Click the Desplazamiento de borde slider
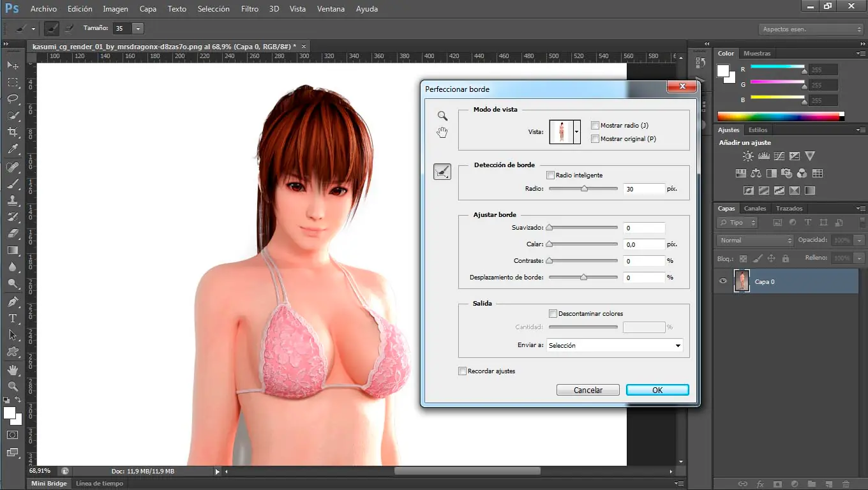Viewport: 868px width, 490px height. coord(583,278)
